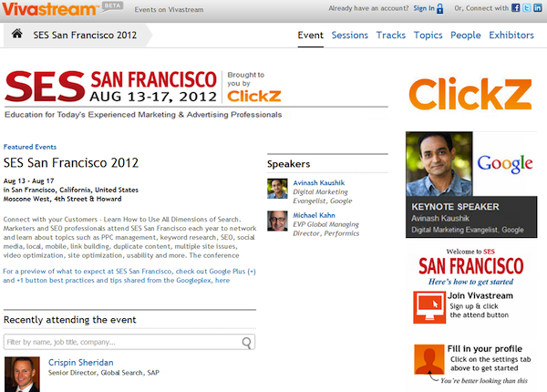Click the 'Aug 13 - Aug 17' date text
This screenshot has height=392, width=547.
28,181
